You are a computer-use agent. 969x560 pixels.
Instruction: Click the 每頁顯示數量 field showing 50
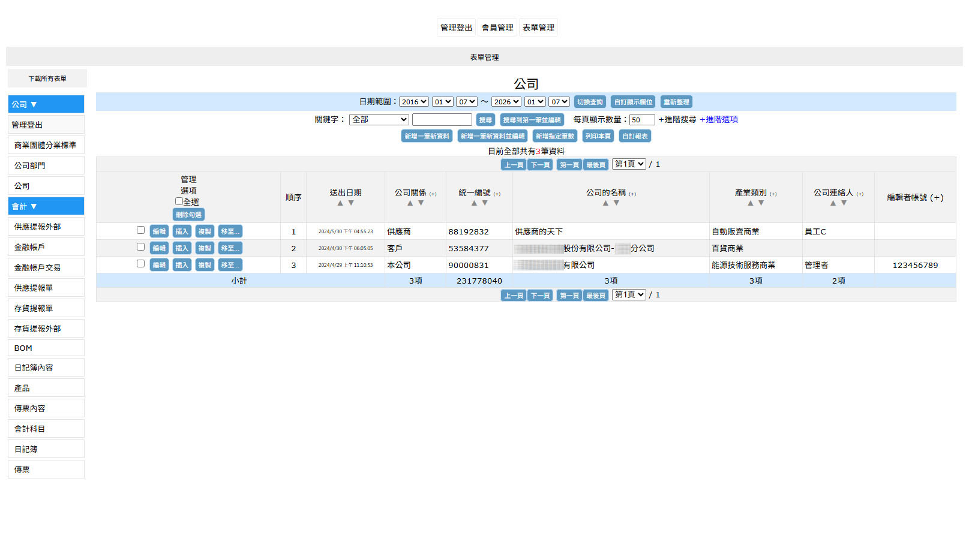click(x=642, y=120)
